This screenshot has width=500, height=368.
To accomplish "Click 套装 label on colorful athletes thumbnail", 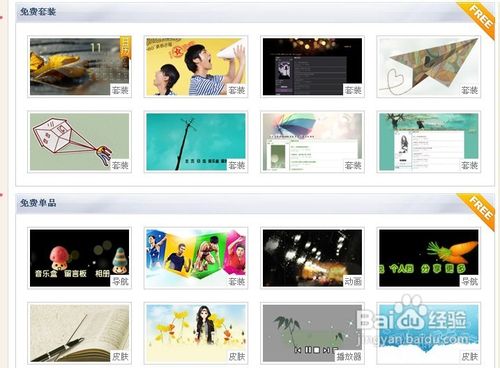I will click(236, 281).
